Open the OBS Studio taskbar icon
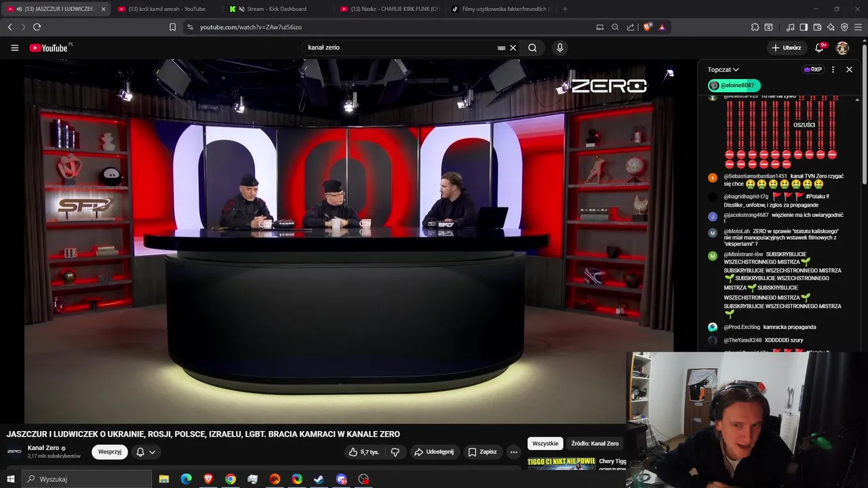 click(x=363, y=479)
